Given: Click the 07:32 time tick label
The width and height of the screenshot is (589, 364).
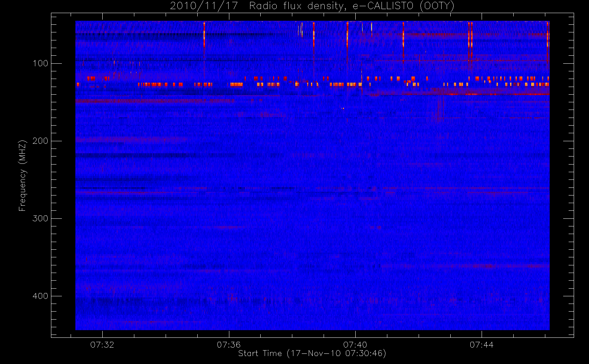Looking at the screenshot, I should click(102, 345).
